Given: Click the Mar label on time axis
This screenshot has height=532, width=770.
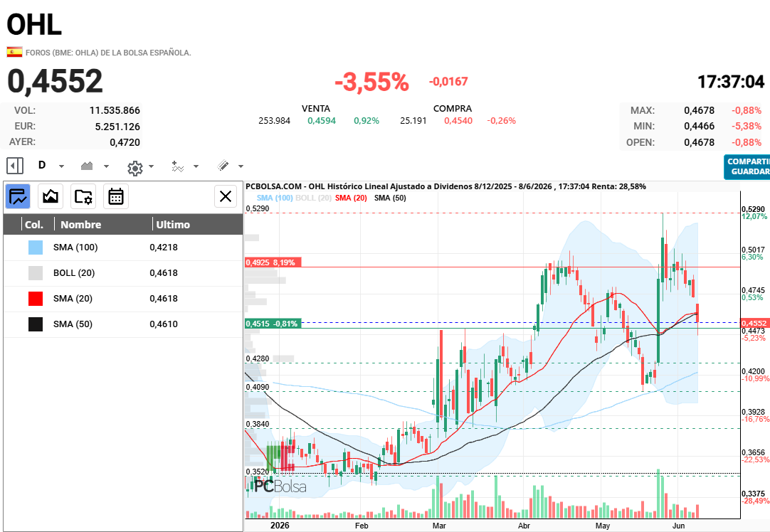Looking at the screenshot, I should [439, 526].
